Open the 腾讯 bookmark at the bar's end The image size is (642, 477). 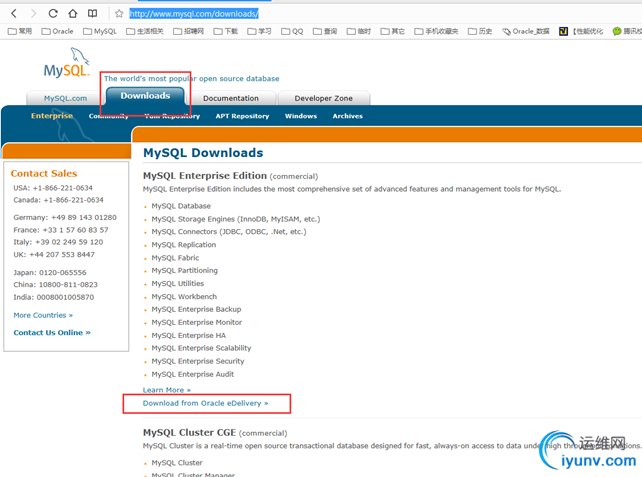627,31
